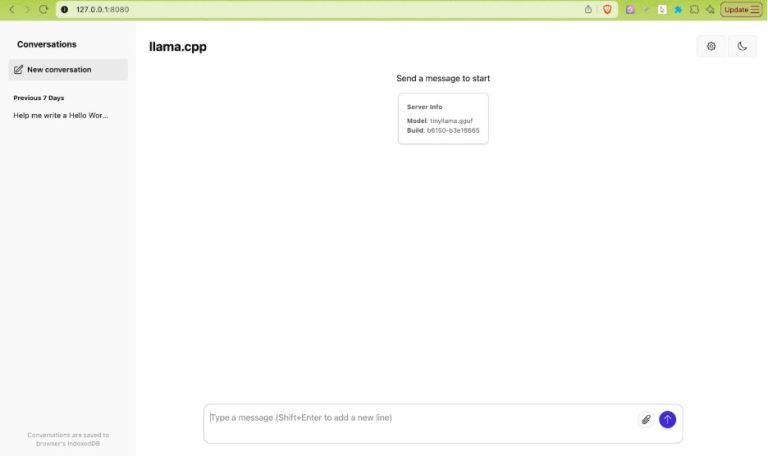Click the 'Model: tinyllama.gguf' text
Viewport: 768px width, 456px height.
click(x=439, y=120)
